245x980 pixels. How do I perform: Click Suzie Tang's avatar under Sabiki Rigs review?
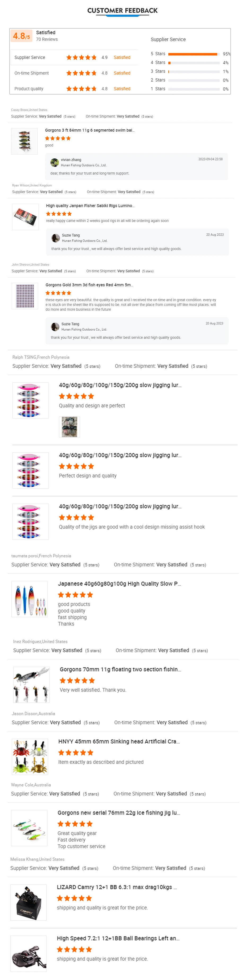pos(56,238)
